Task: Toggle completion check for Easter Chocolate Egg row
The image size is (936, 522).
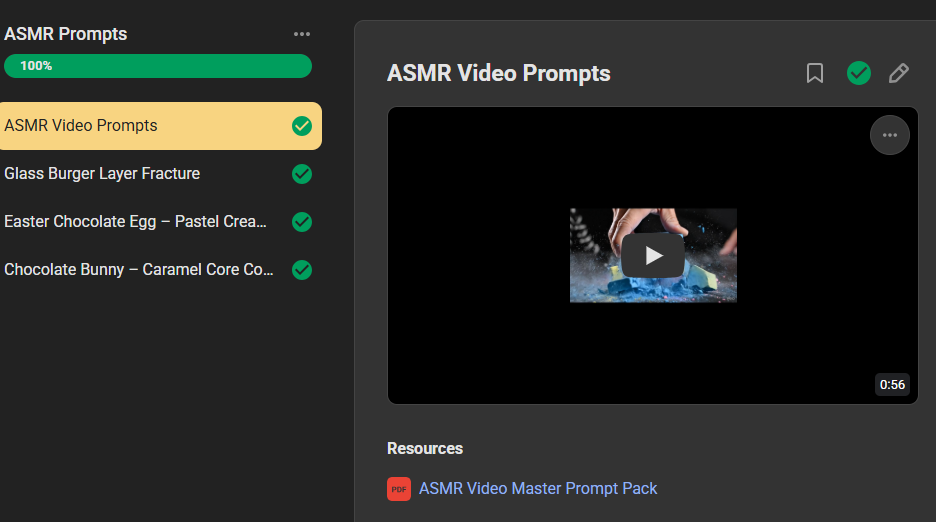Action: (302, 222)
